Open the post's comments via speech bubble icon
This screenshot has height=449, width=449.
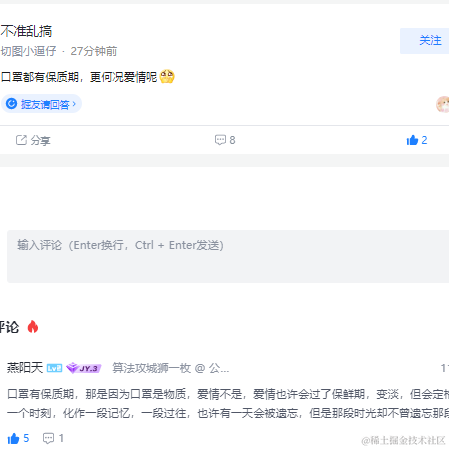pos(220,140)
